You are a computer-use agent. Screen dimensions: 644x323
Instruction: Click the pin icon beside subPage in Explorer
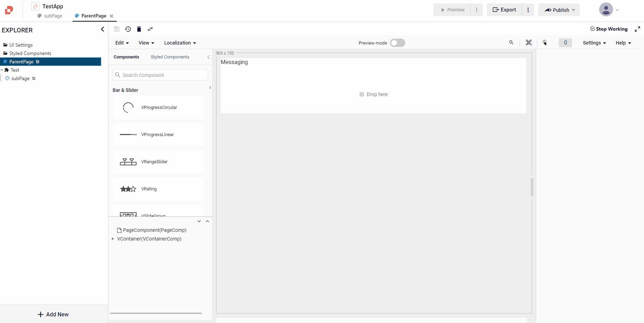pos(34,78)
